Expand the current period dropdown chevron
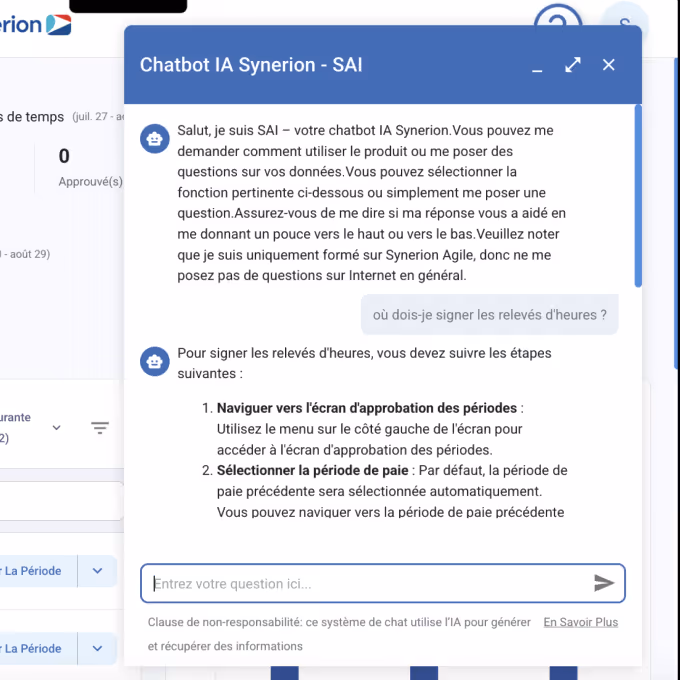Image resolution: width=680 pixels, height=680 pixels. [x=56, y=428]
